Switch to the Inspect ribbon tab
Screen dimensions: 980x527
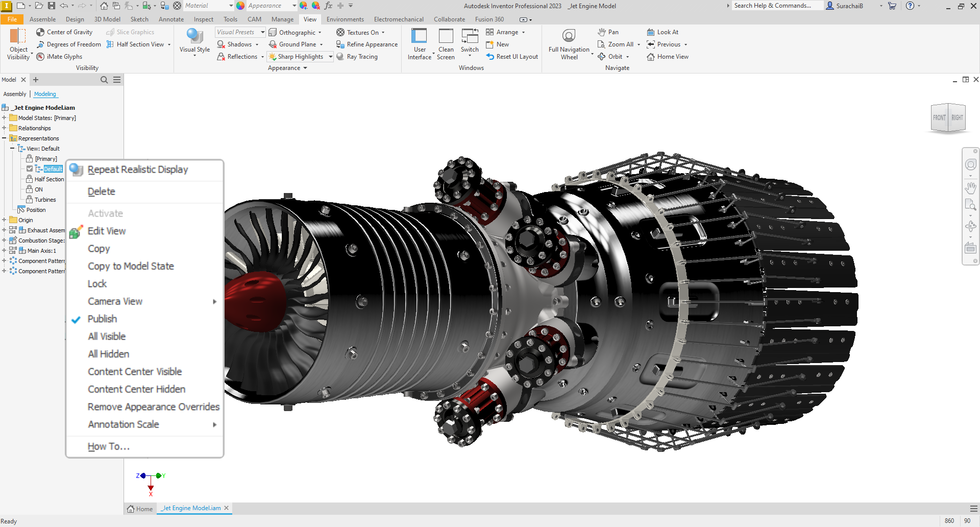pos(203,19)
